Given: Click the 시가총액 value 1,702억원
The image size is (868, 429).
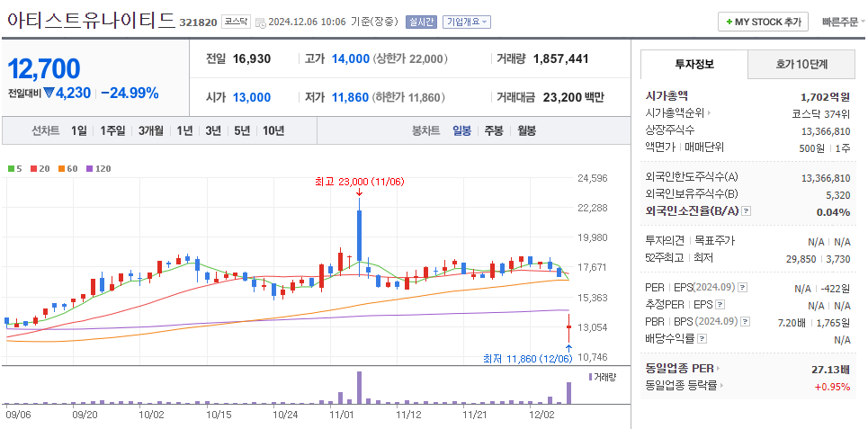Looking at the screenshot, I should tap(825, 97).
